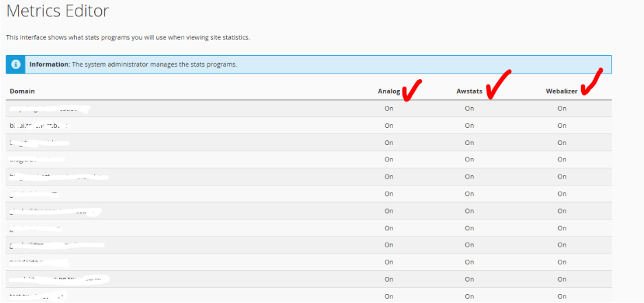Click the stats programs description sentence
The height and width of the screenshot is (303, 644).
[128, 37]
